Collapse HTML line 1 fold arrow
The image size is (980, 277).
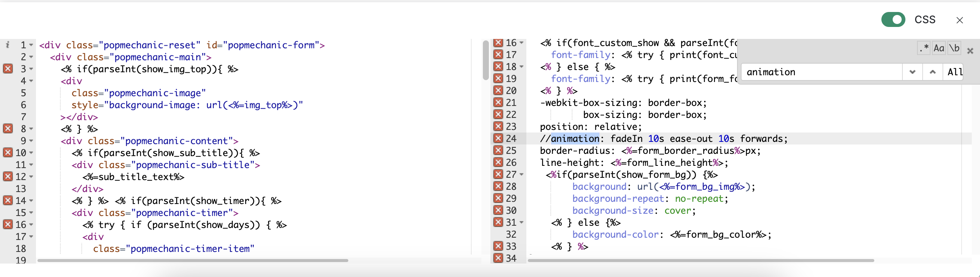click(31, 45)
